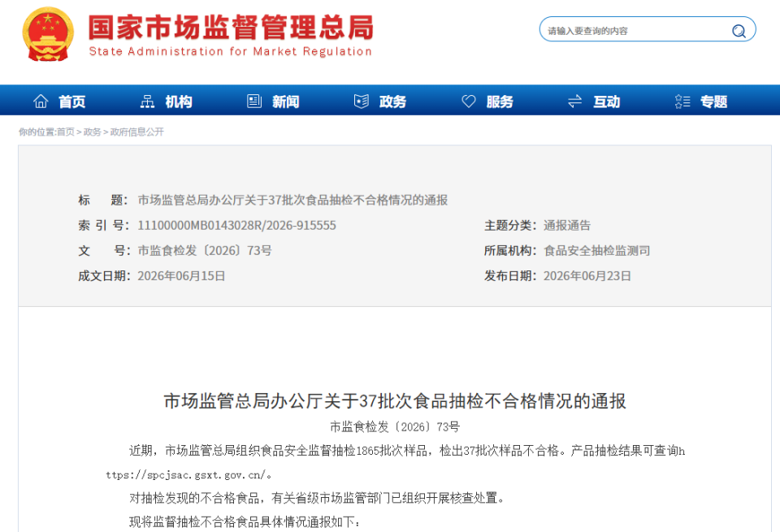780x532 pixels.
Task: Click the book icon beside 政务
Action: point(361,102)
